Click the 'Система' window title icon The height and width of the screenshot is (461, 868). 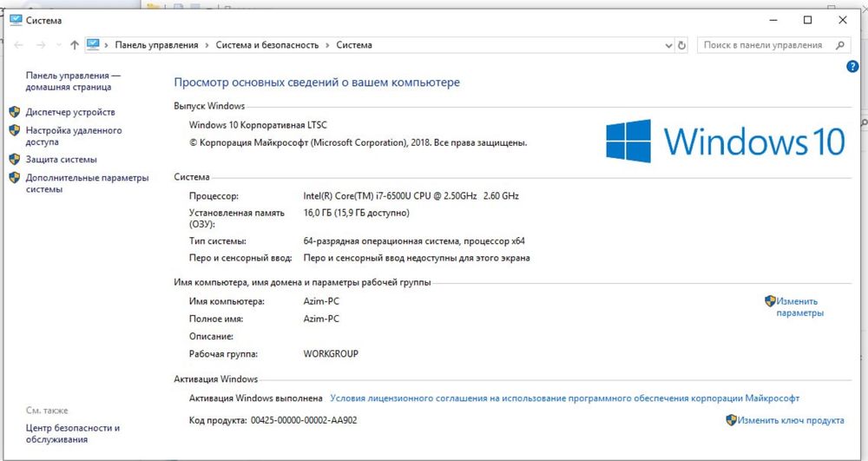click(16, 20)
